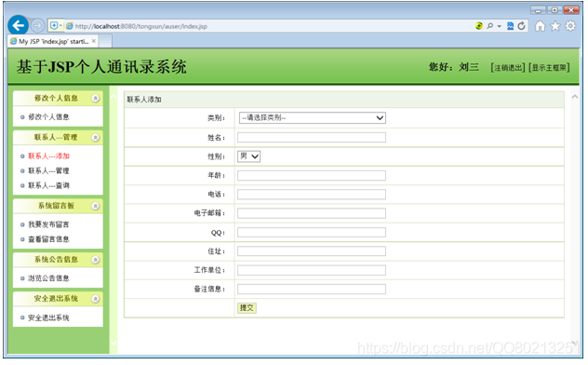
Task: Click the 刘三 username text
Action: (x=469, y=67)
